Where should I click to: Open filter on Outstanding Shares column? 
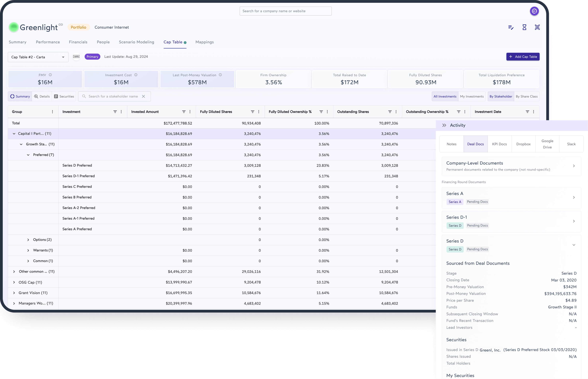(390, 112)
